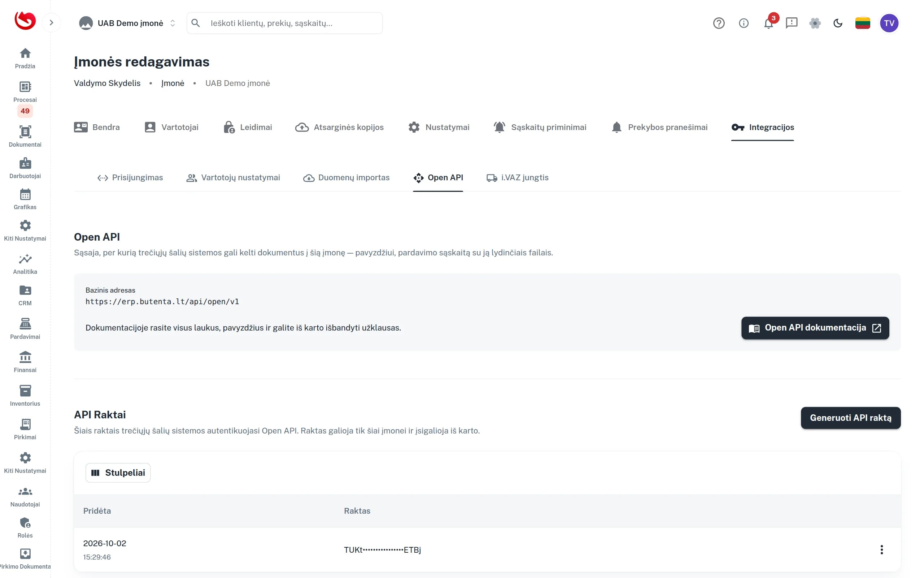Open Pardavimai sidebar section
Image resolution: width=924 pixels, height=578 pixels.
(x=25, y=328)
